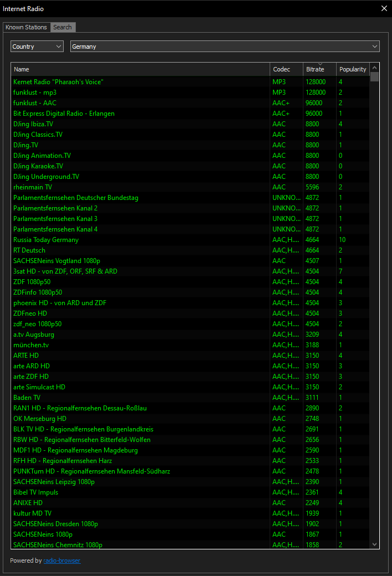Screen dimensions: 392x576
Task: Select DJing Animation.TV station
Action: (x=190, y=156)
